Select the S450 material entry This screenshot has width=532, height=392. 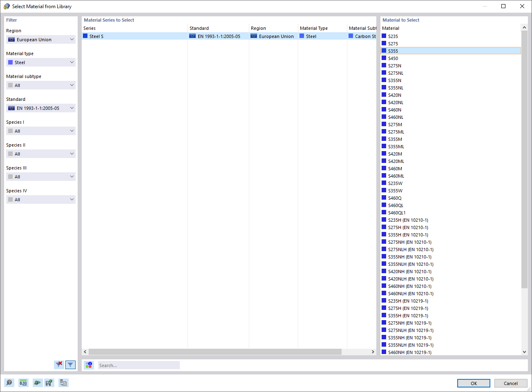click(393, 58)
